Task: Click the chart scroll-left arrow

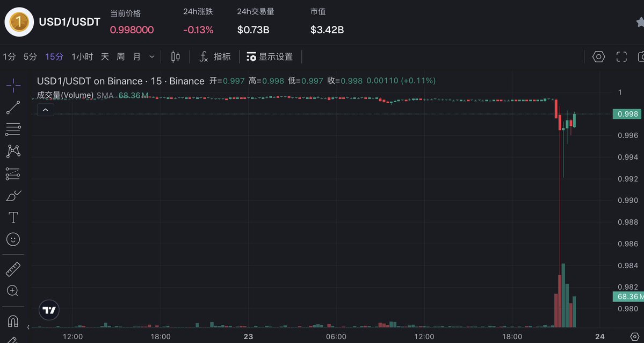Action: pyautogui.click(x=28, y=327)
